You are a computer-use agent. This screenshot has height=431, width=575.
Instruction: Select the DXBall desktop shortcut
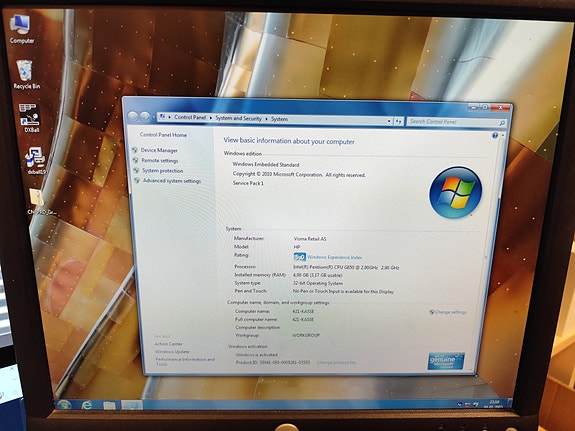point(31,118)
